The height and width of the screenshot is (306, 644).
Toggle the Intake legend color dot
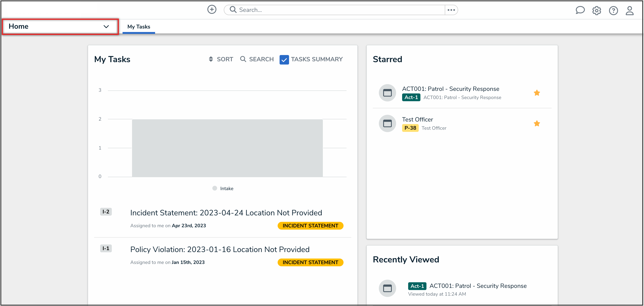[x=215, y=188]
